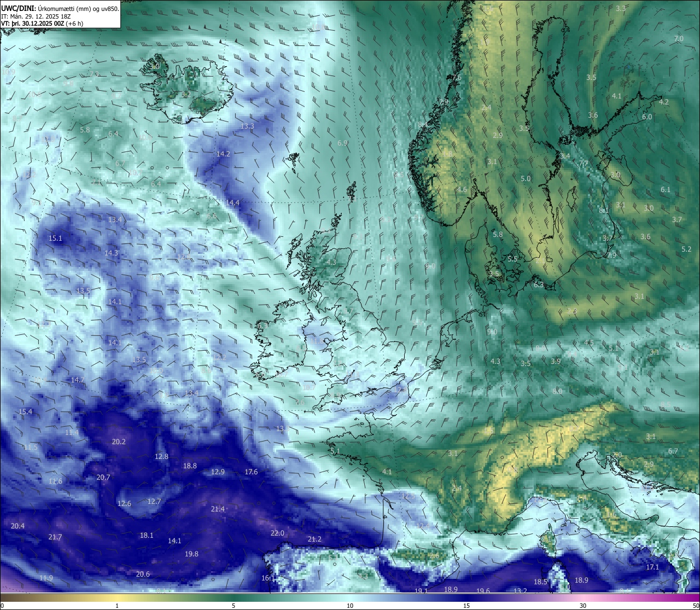
Task: Click the value label '4.6' over Norway
Action: click(462, 190)
